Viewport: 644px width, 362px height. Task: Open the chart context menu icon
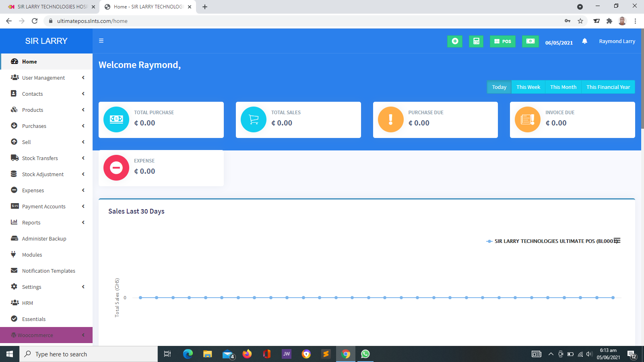(617, 241)
